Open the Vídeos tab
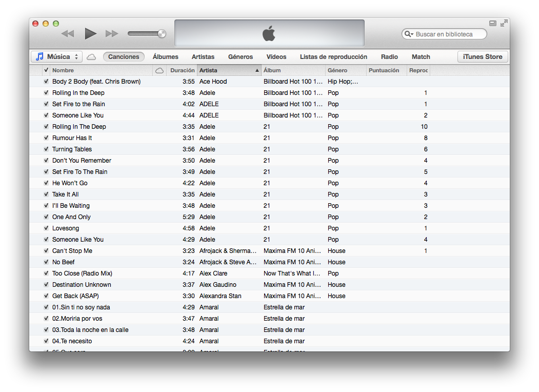The width and height of the screenshot is (539, 392). tap(276, 57)
